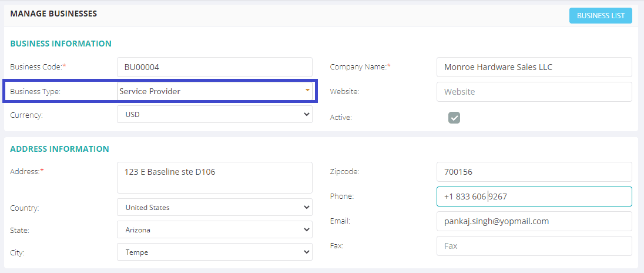Screen dimensions: 644x273
Task: Click the Email field with pankaj.singh@yopmail.com
Action: tap(534, 221)
